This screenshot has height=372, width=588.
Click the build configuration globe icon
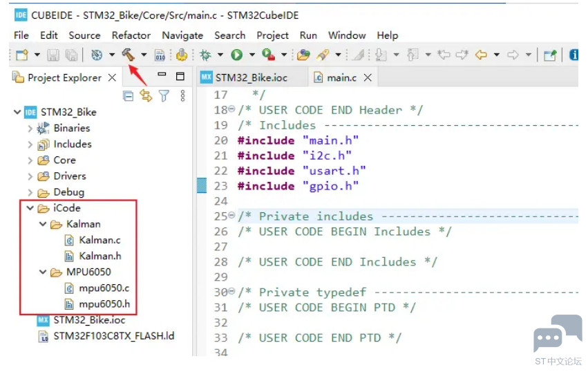coord(97,55)
